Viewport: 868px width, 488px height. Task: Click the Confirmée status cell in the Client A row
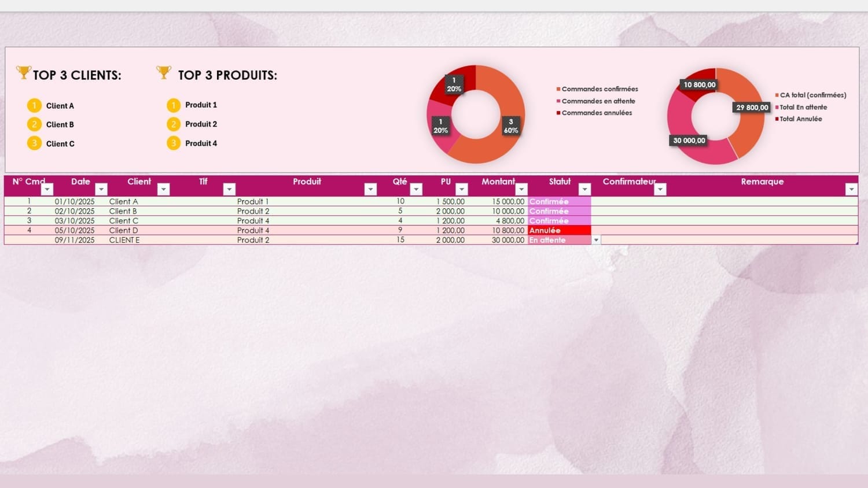pyautogui.click(x=560, y=202)
